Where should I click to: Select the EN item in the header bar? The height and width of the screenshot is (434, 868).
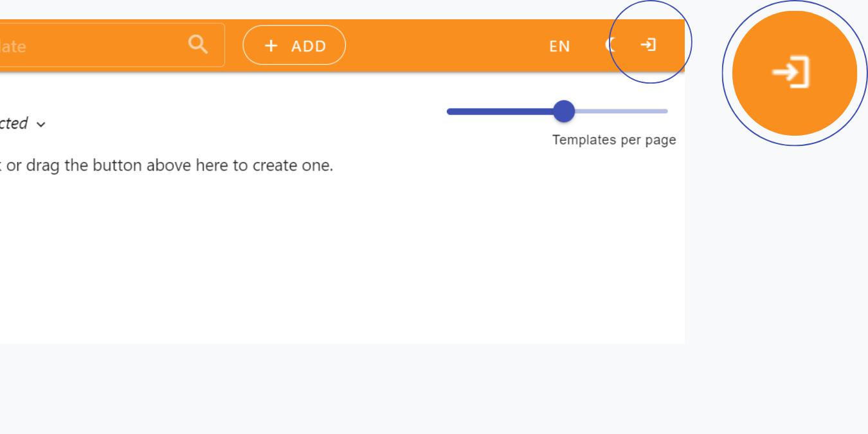[559, 46]
